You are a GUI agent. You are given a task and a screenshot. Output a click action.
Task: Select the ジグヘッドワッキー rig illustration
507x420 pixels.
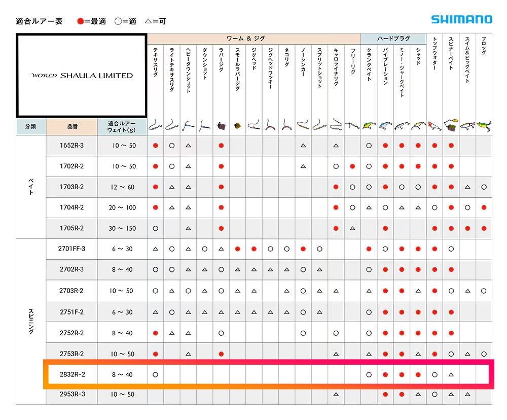270,125
